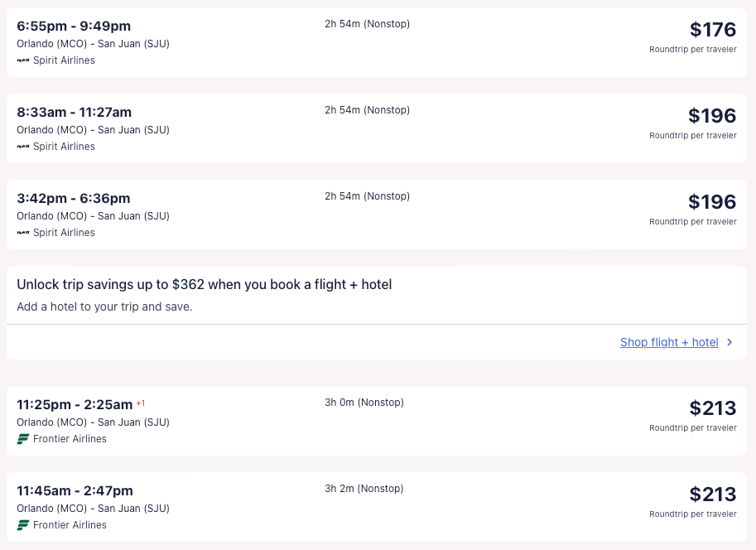The width and height of the screenshot is (756, 550).
Task: Click the Frontier Airlines logo on 11:45am flight
Action: pyautogui.click(x=23, y=525)
